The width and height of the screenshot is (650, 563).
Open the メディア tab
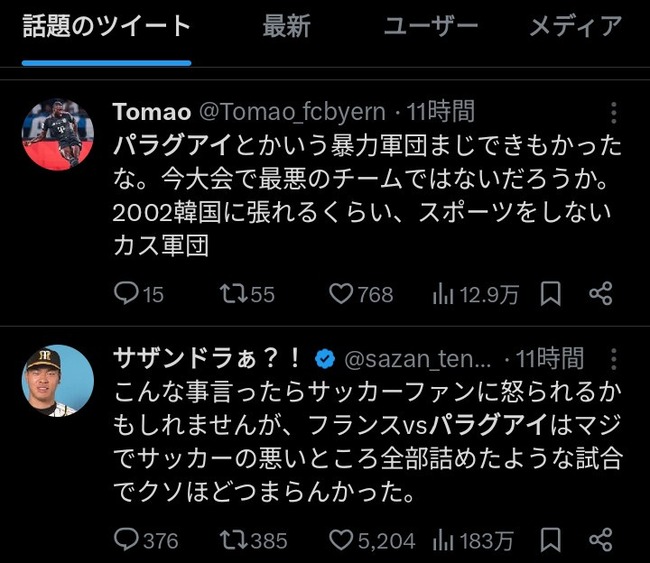pyautogui.click(x=576, y=26)
